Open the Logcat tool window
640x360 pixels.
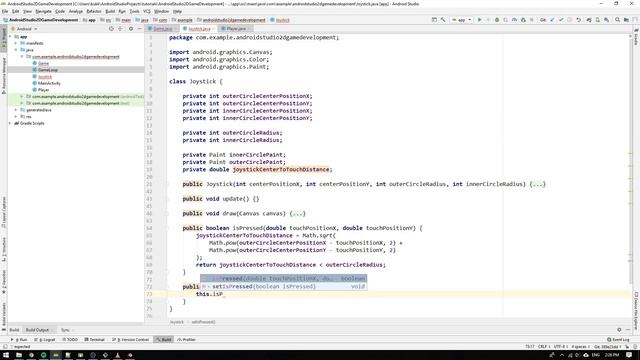[45, 340]
